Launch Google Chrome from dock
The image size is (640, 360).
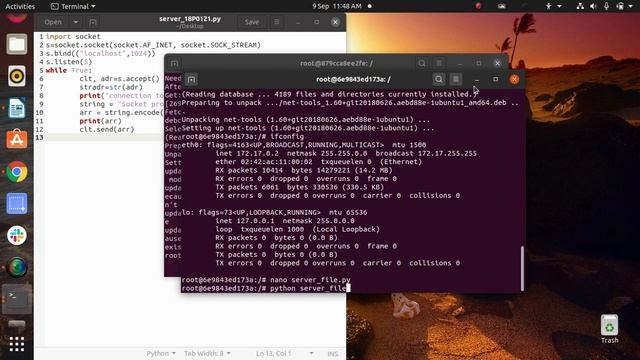[x=17, y=171]
